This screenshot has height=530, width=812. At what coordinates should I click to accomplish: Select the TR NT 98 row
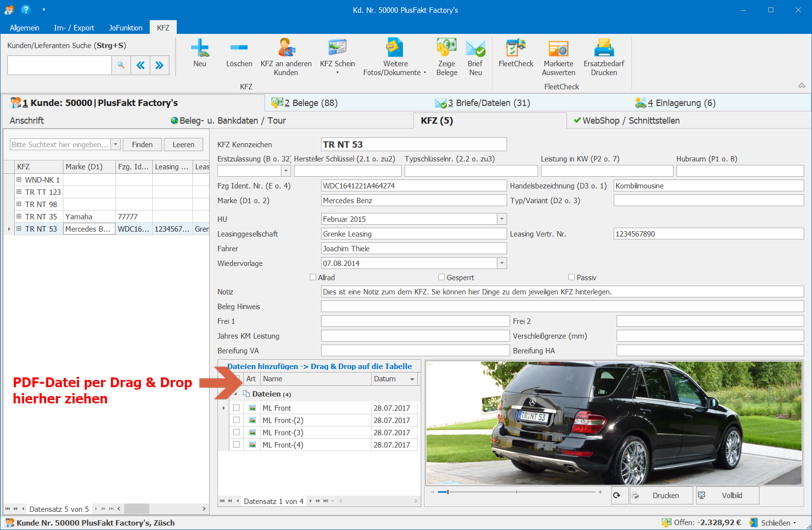(x=41, y=204)
